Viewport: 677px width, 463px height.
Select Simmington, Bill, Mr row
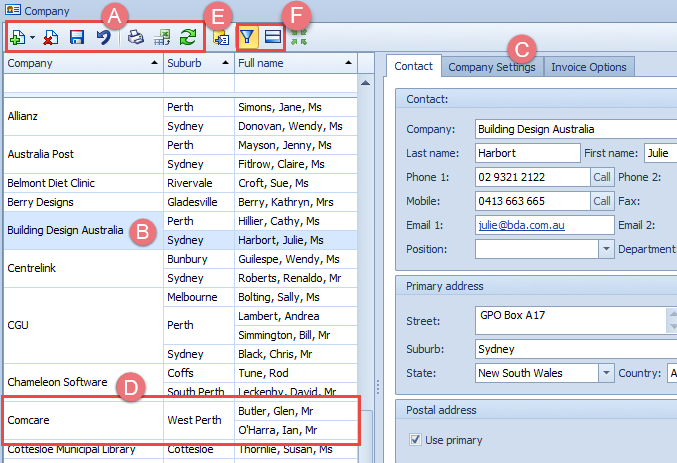296,335
